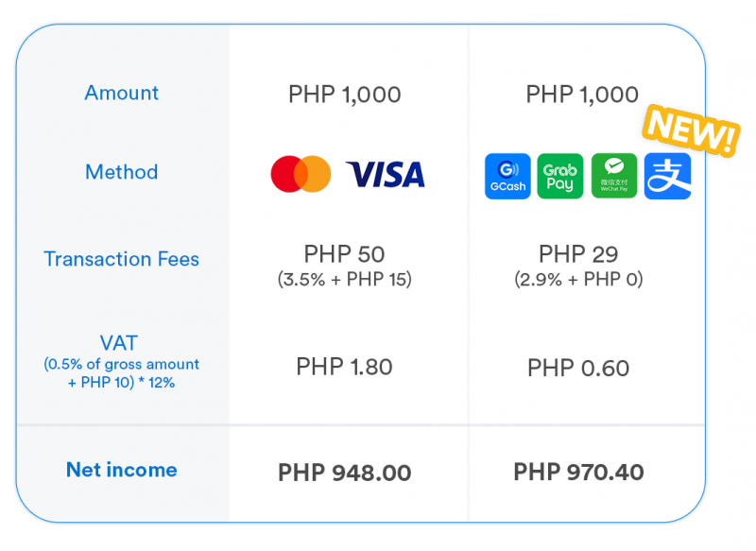Click the PHP 0.60 VAT value

point(578,369)
